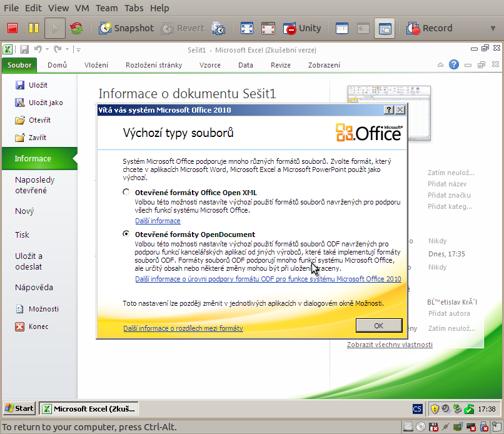Switch to the Data tab
This screenshot has height=434, width=504.
[x=246, y=65]
